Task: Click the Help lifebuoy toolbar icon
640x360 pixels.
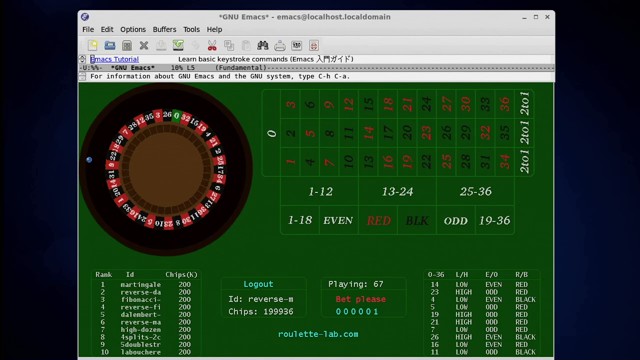Action: [x=314, y=45]
